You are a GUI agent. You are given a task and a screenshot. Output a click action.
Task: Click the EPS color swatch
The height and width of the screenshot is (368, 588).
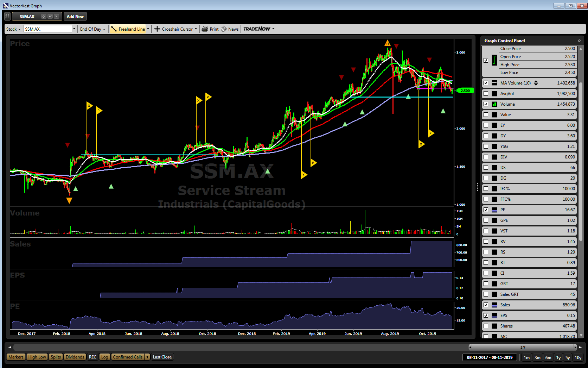[x=494, y=316]
